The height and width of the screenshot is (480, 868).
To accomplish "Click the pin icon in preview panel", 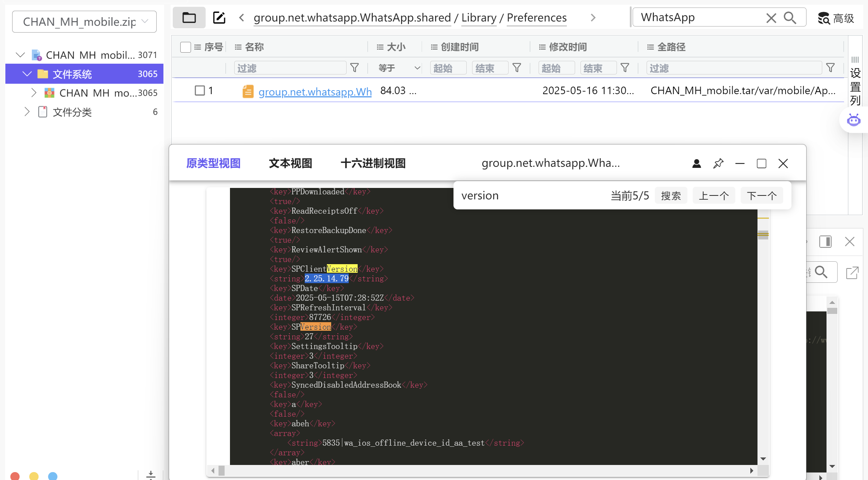I will [718, 164].
